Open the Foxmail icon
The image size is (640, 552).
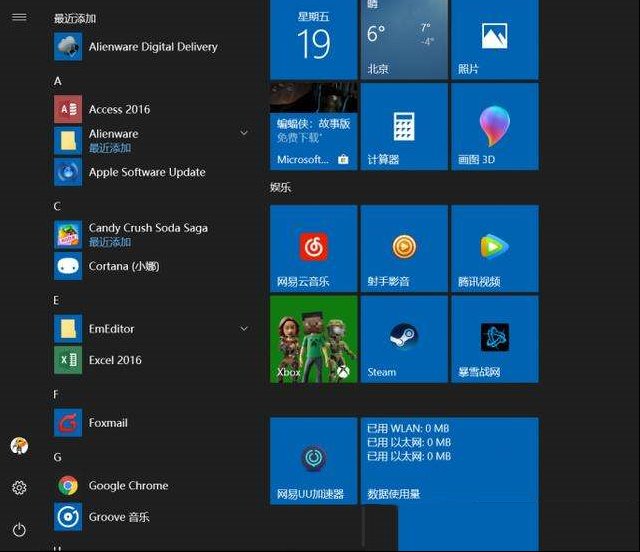coord(68,423)
